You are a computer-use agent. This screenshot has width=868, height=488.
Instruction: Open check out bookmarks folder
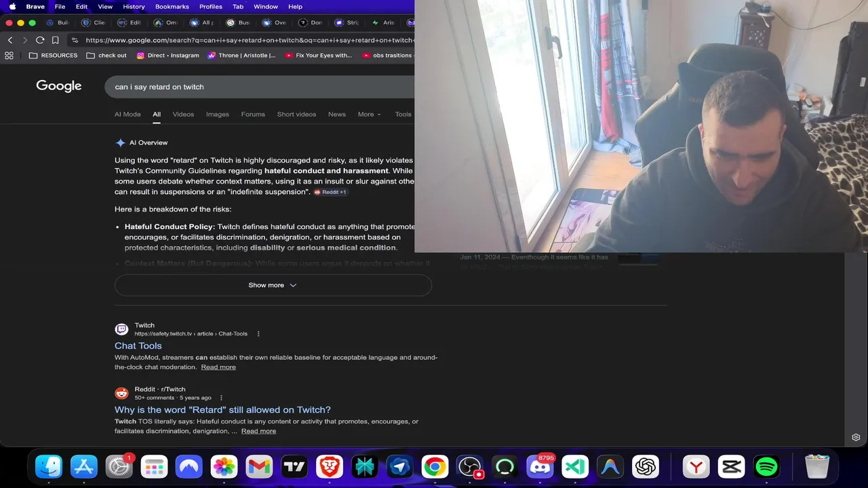coord(106,56)
